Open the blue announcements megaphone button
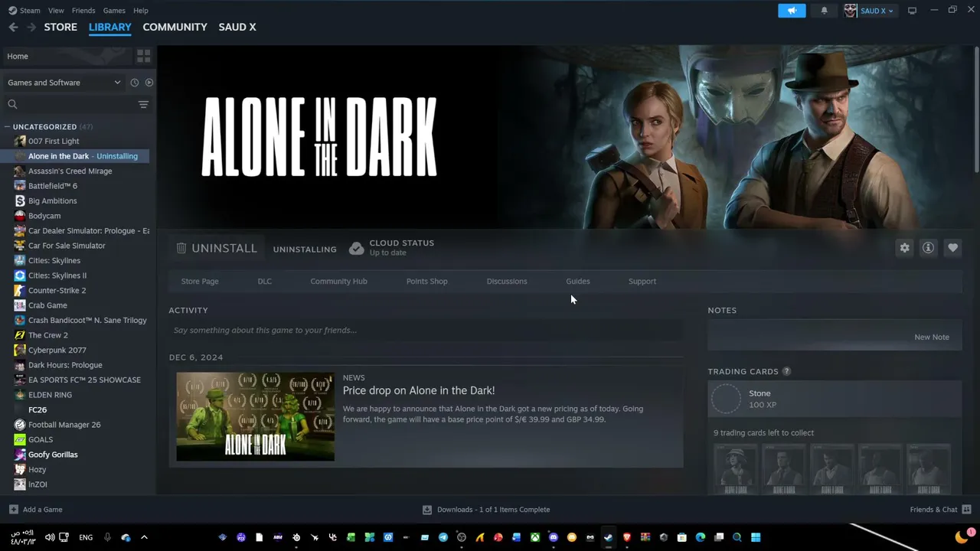980x551 pixels. pyautogui.click(x=792, y=11)
